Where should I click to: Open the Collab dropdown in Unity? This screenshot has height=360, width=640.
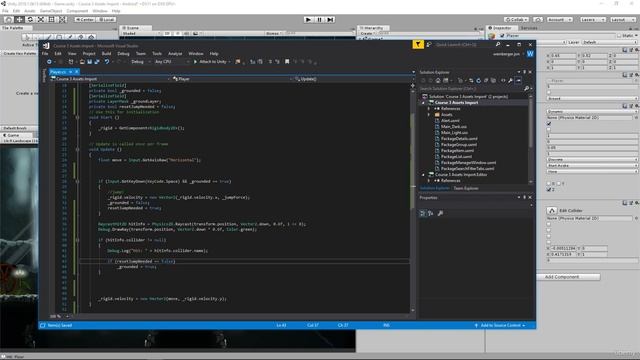click(516, 20)
